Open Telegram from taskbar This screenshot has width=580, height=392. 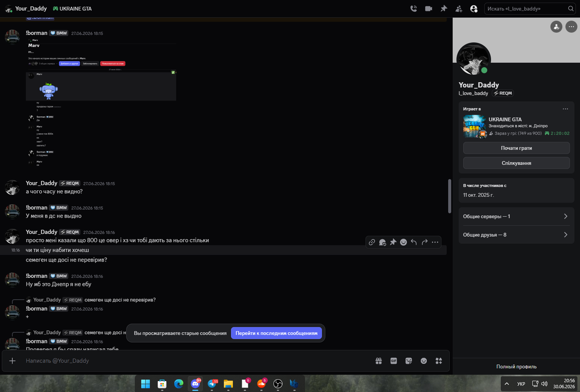coord(212,384)
